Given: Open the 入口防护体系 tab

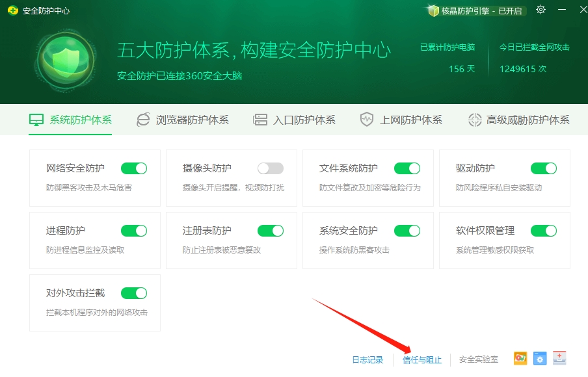Looking at the screenshot, I should pos(295,120).
